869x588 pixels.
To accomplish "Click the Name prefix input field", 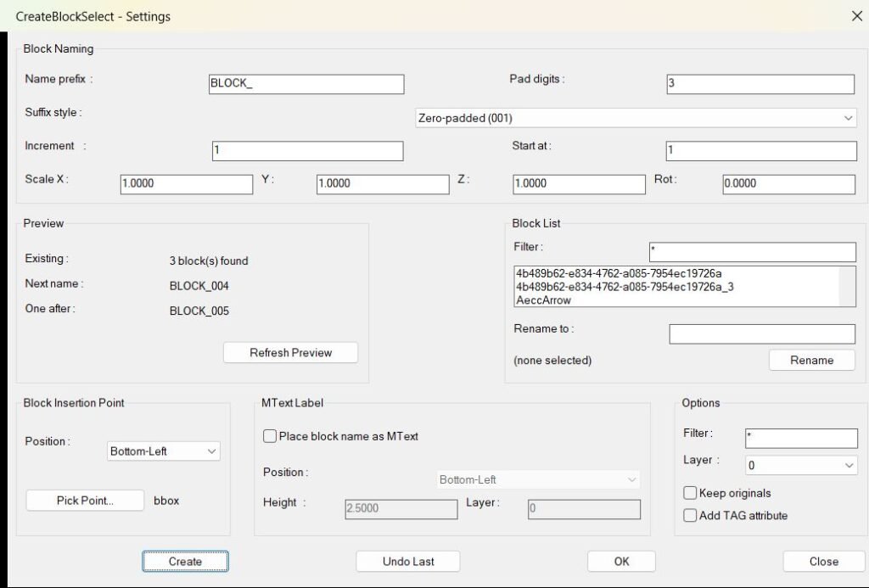I will [x=306, y=84].
